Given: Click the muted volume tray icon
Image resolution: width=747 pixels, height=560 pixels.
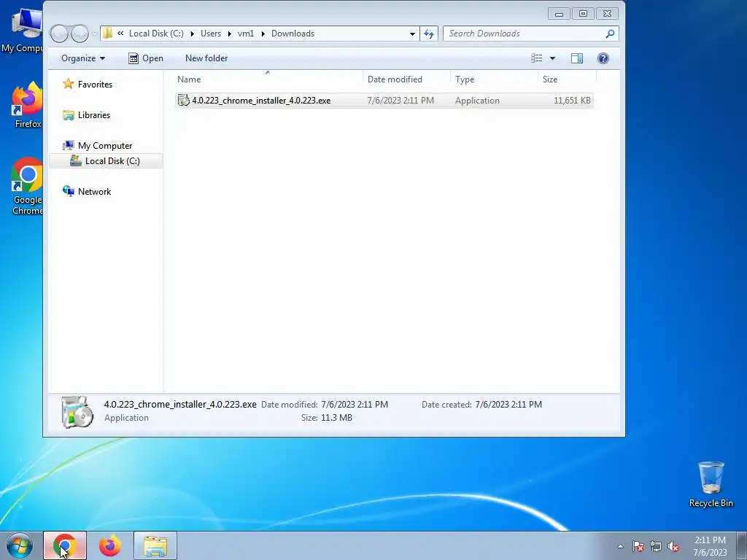Looking at the screenshot, I should tap(673, 546).
